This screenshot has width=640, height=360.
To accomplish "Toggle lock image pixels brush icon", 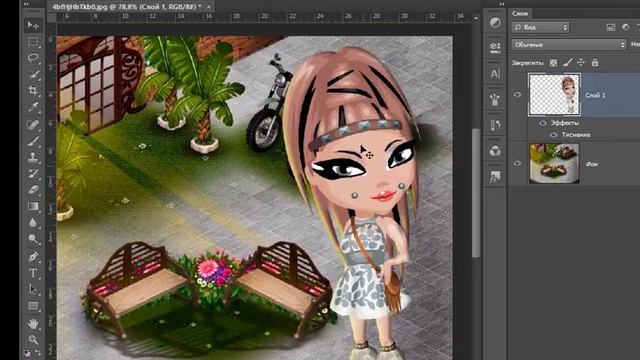I will coord(567,63).
